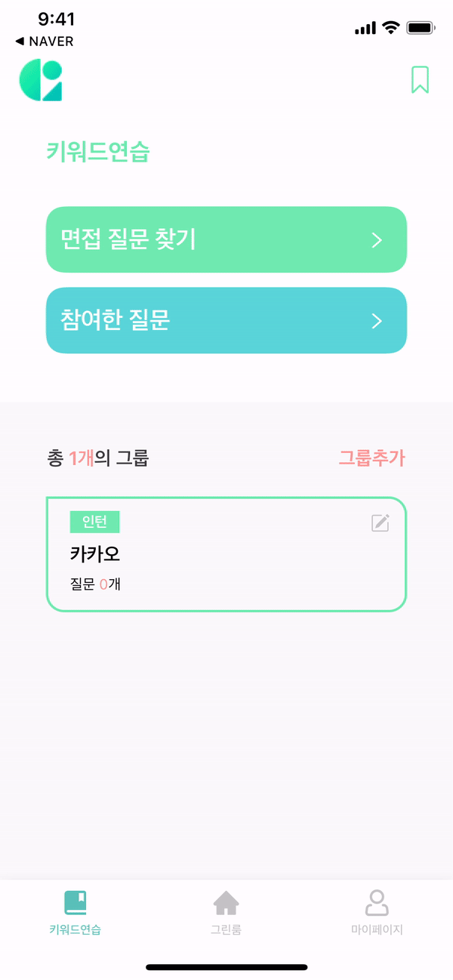Switch to the 마이페이지 tab
Image resolution: width=453 pixels, height=980 pixels.
[x=377, y=914]
